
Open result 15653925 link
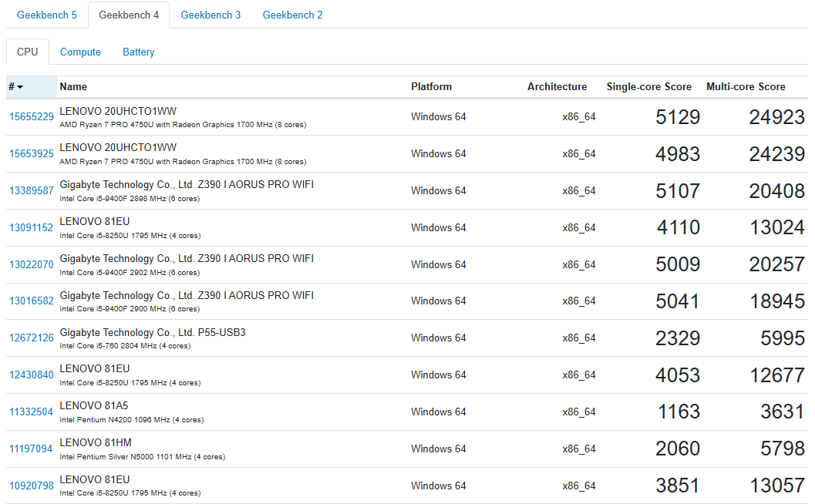31,154
